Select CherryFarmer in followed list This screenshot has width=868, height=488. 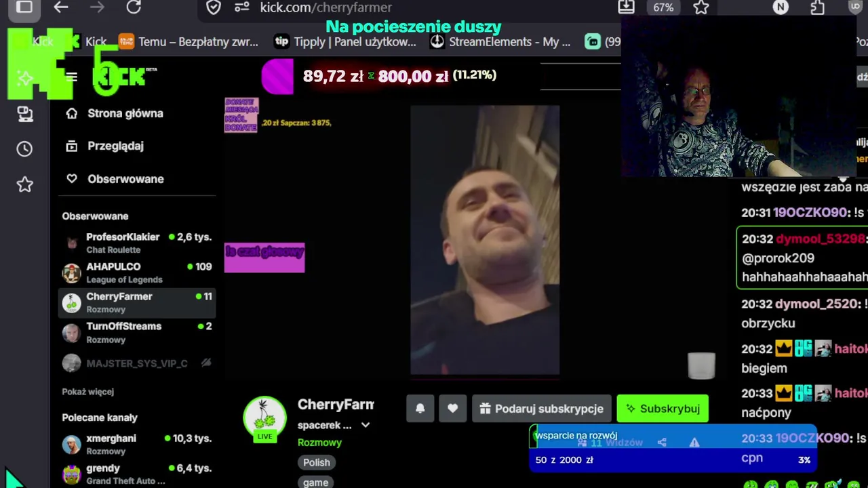pos(138,302)
